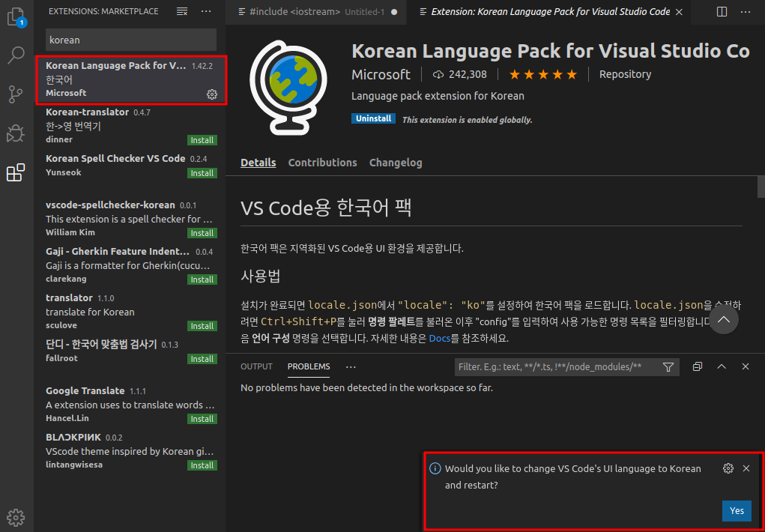
Task: Select Google Translate list entry
Action: (x=130, y=405)
